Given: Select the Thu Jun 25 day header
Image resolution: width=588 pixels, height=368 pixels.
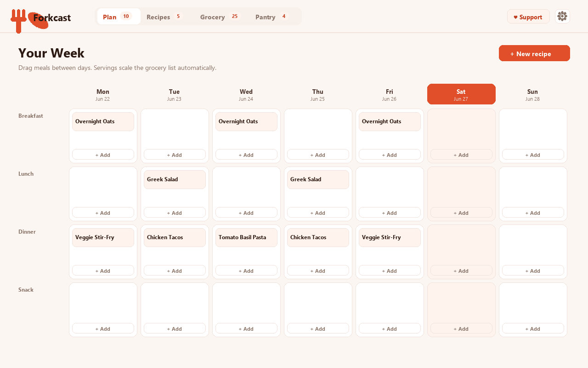Looking at the screenshot, I should tap(318, 94).
